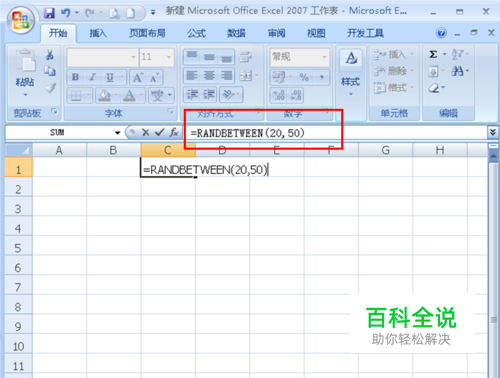Select column G header
The height and width of the screenshot is (378, 500).
[x=385, y=150]
